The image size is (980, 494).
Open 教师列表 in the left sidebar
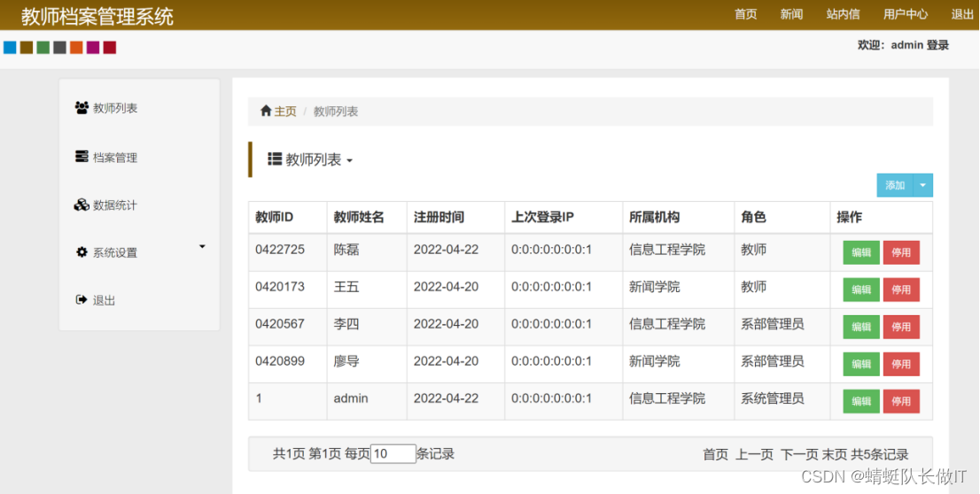115,108
